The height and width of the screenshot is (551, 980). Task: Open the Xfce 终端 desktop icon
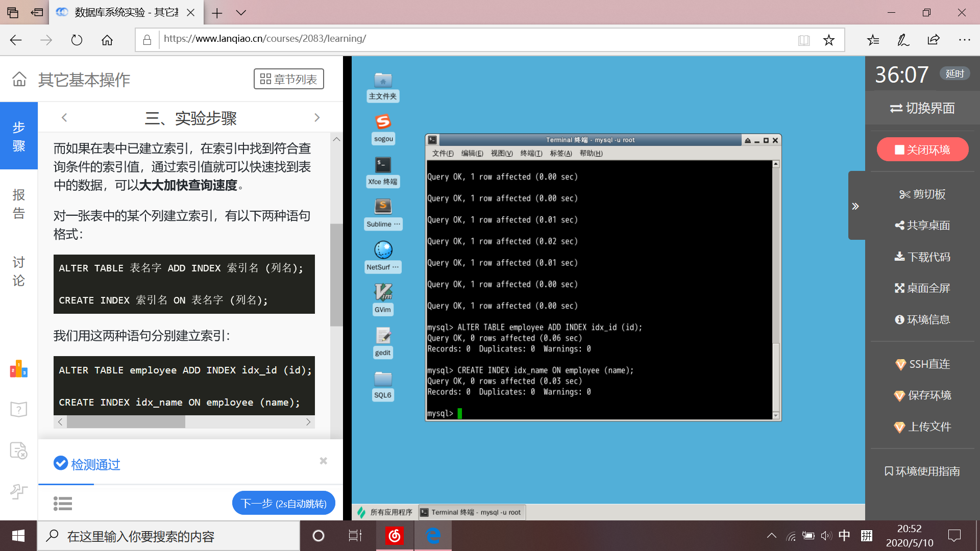(383, 165)
